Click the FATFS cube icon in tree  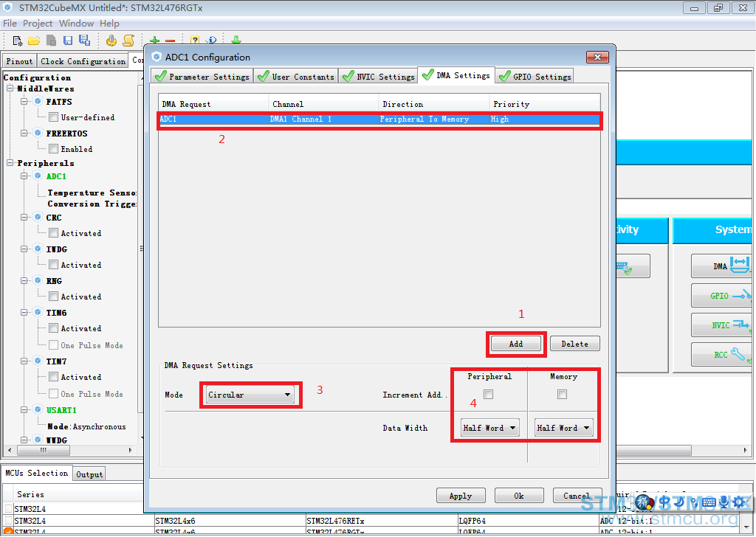pos(38,101)
